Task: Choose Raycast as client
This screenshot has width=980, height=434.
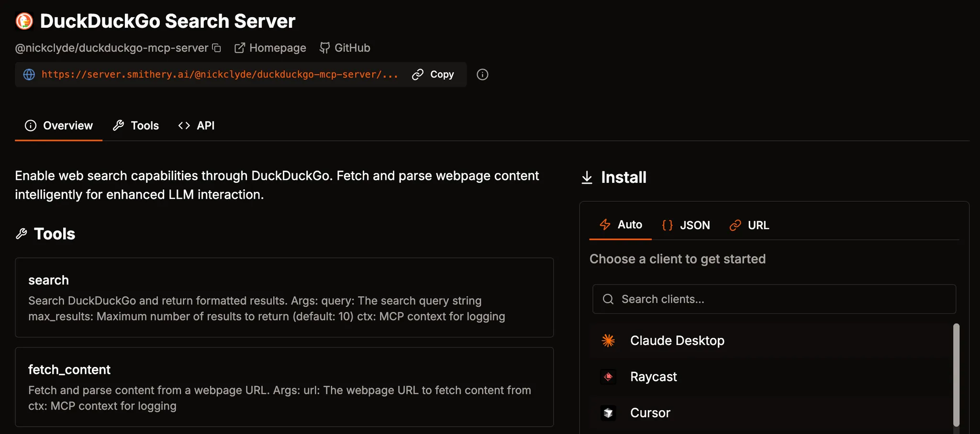Action: click(x=771, y=377)
